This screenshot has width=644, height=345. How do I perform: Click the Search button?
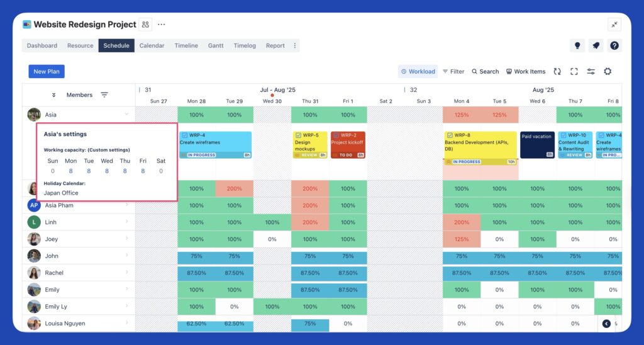[x=485, y=72]
